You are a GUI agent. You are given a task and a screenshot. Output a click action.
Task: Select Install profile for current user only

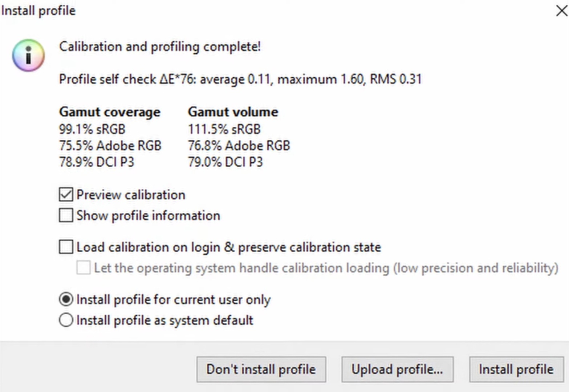click(x=66, y=299)
